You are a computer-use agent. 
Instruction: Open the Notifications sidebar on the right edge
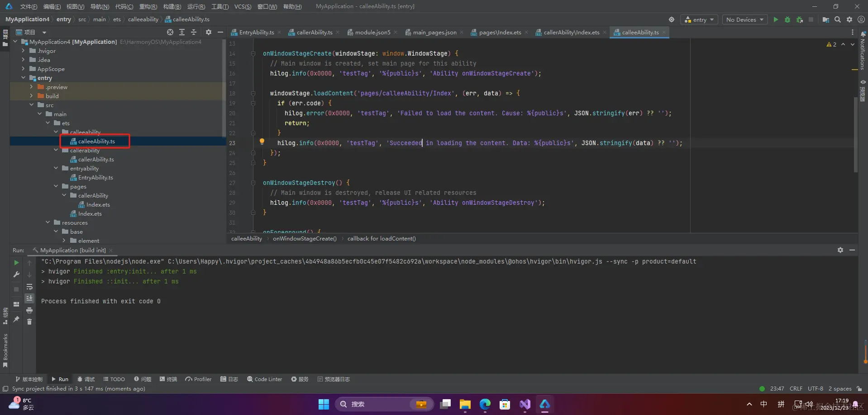coord(863,51)
